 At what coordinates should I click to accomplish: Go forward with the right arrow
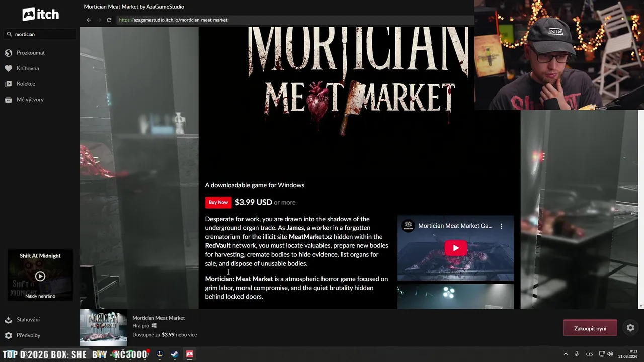tap(99, 20)
